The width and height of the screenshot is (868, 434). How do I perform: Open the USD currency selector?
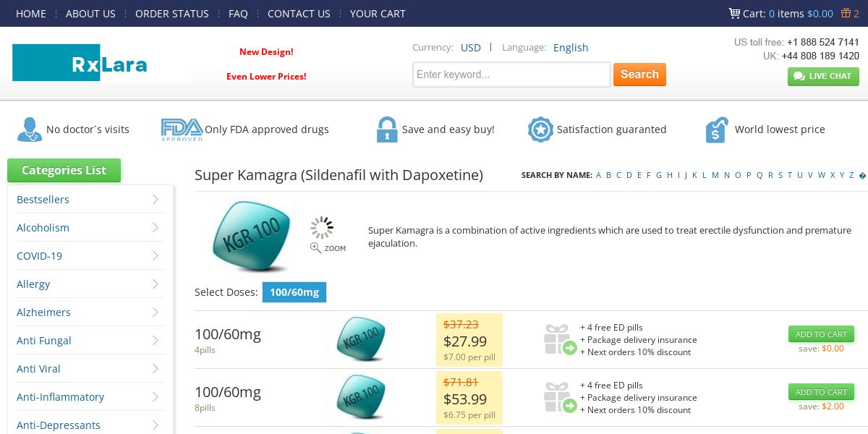(x=471, y=48)
